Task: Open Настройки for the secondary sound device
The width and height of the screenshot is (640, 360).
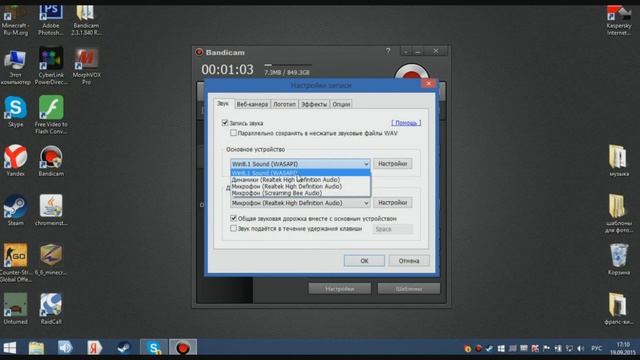Action: pos(393,203)
